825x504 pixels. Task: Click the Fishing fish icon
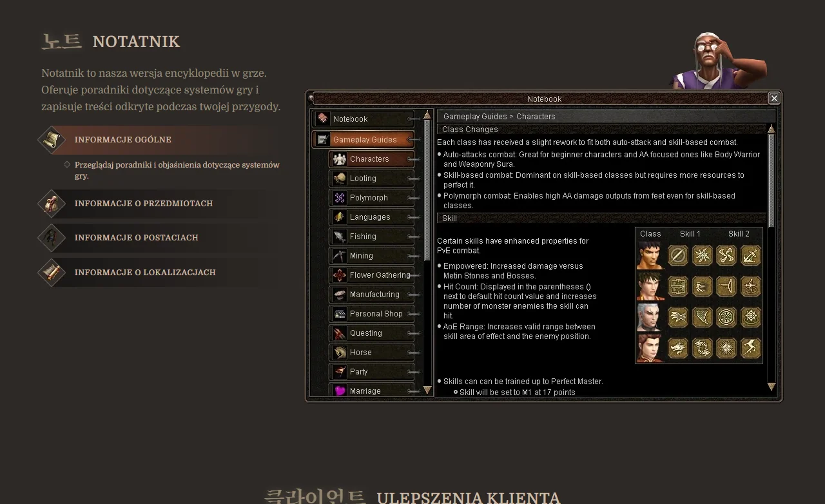pos(340,237)
